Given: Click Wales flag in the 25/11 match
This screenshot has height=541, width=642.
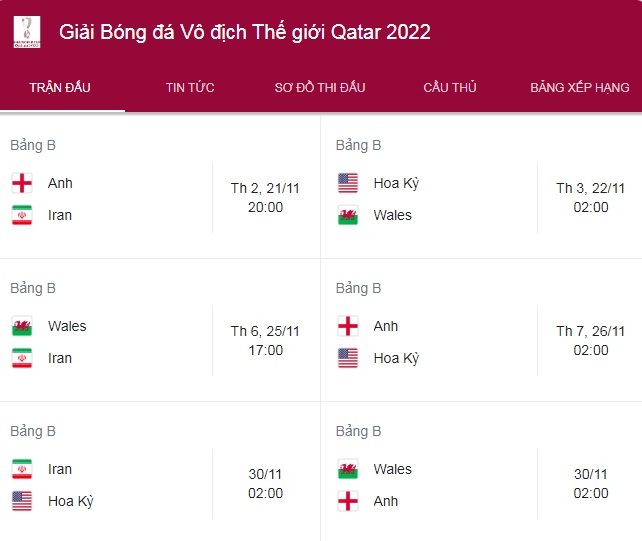Looking at the screenshot, I should (22, 326).
